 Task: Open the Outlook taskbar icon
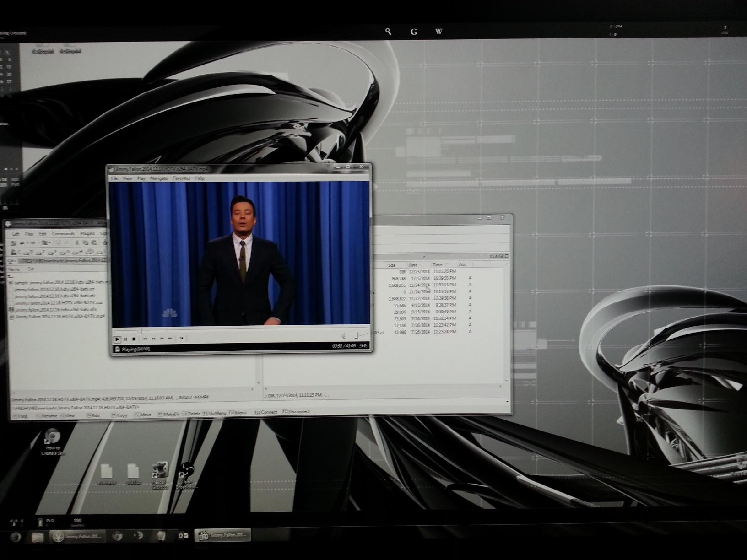point(183,535)
